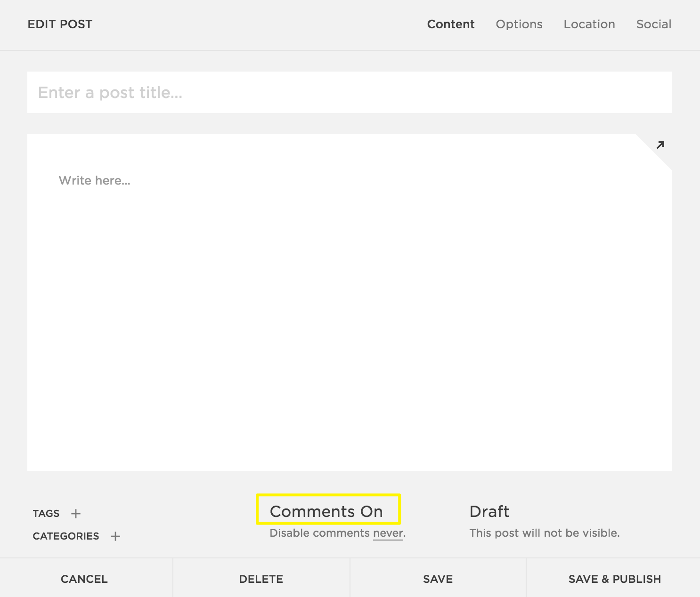The height and width of the screenshot is (597, 700).
Task: Click the CATEGORIES label
Action: 66,536
